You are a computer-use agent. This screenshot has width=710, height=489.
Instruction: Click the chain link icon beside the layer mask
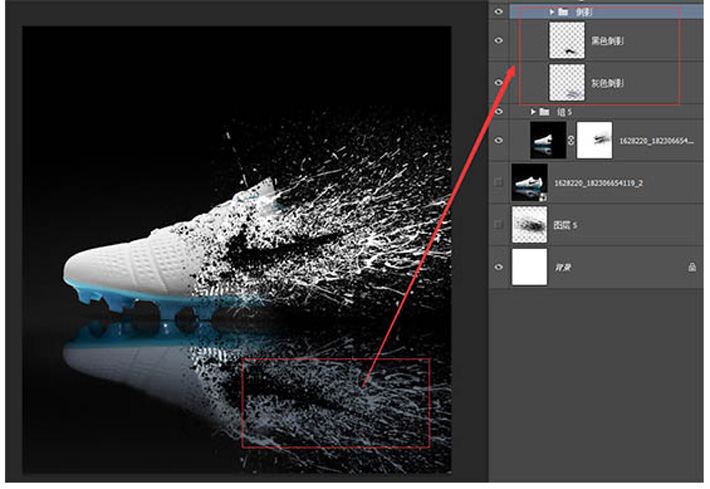click(570, 141)
